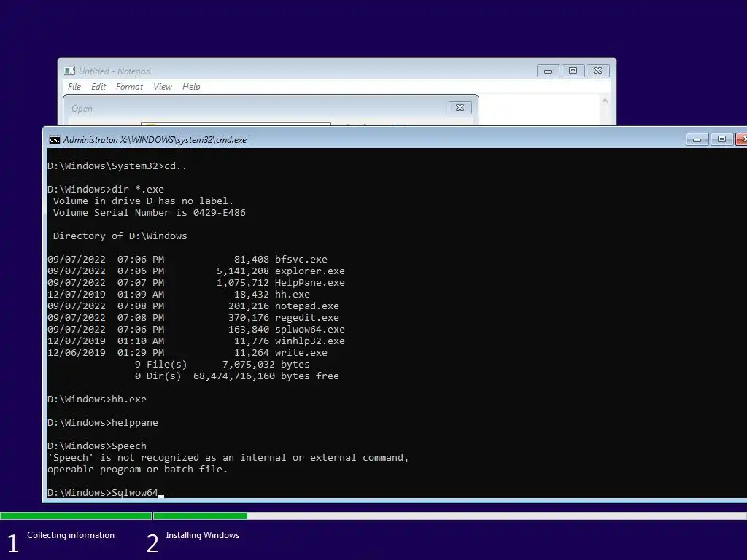This screenshot has width=747, height=560.
Task: Click the 'dir *.exe' command line
Action: click(x=106, y=190)
